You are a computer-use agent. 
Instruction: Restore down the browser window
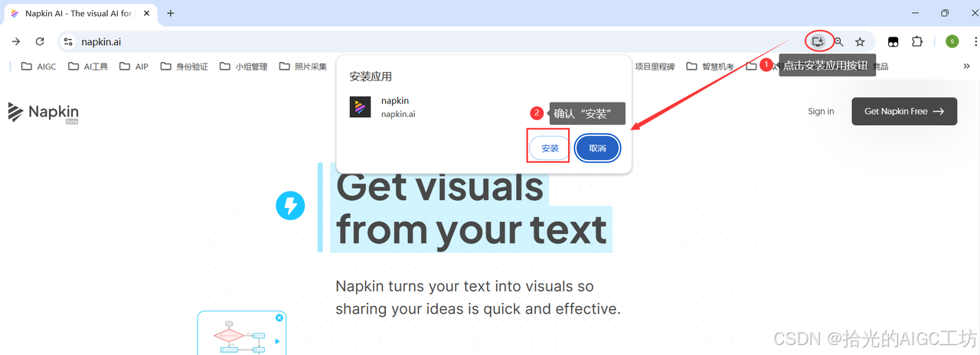(x=944, y=13)
